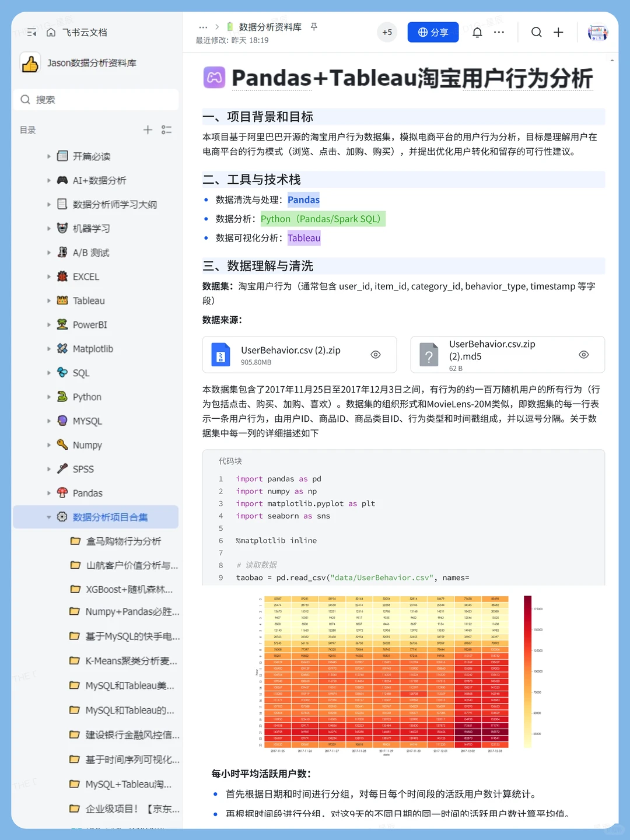
Task: Click heading 一、项目背景和目标
Action: pos(258,117)
